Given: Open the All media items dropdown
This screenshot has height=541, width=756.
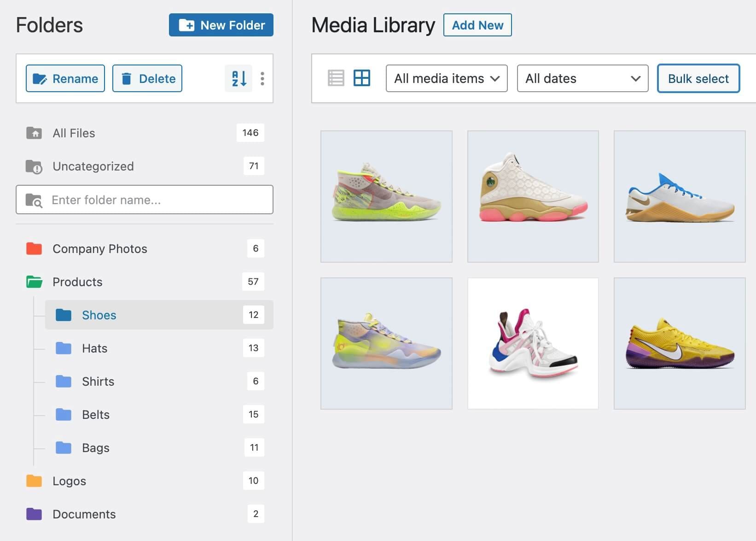Looking at the screenshot, I should click(446, 78).
